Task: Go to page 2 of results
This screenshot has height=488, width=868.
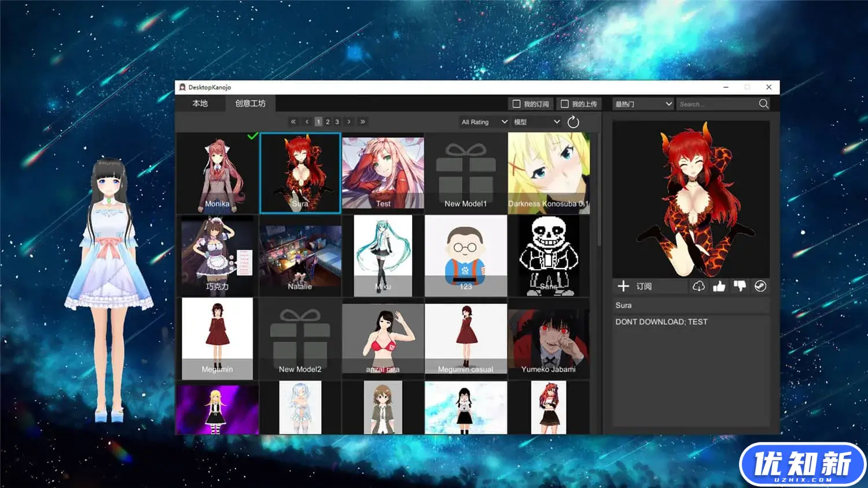Action: coord(328,122)
